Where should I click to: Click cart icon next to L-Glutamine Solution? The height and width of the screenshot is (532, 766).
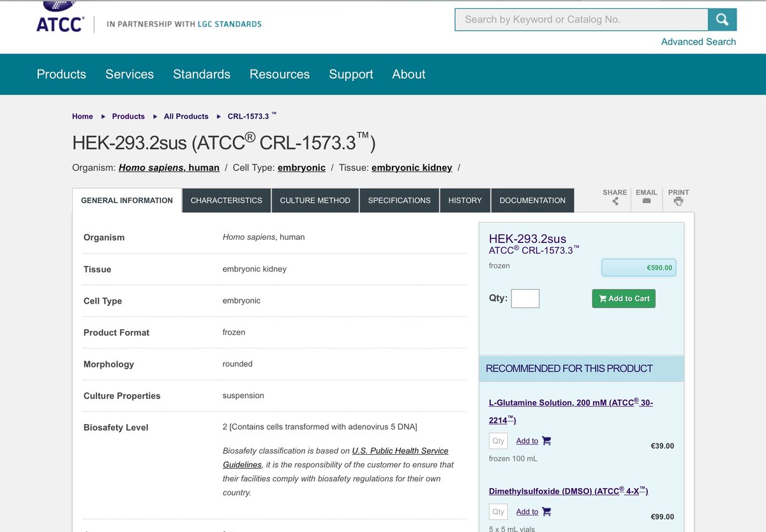click(546, 440)
